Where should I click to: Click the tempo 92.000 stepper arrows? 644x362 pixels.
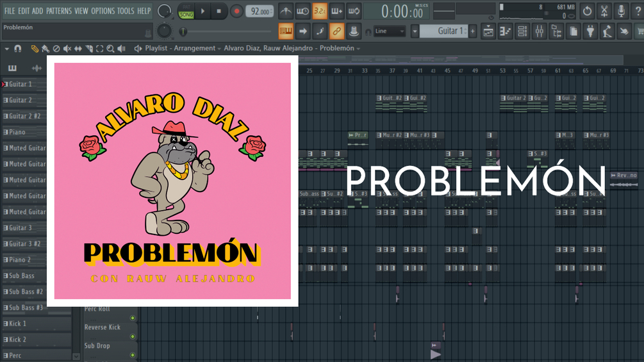click(x=272, y=11)
